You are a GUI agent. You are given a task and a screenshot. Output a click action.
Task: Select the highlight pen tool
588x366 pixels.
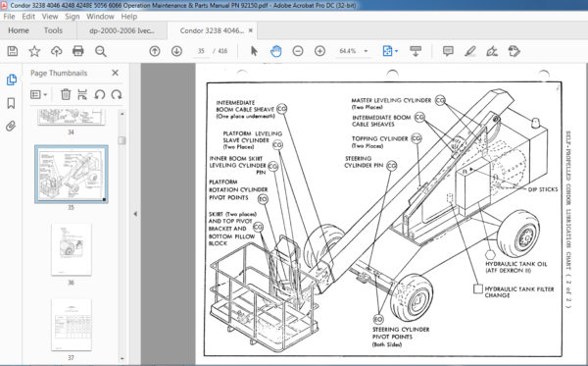[469, 51]
